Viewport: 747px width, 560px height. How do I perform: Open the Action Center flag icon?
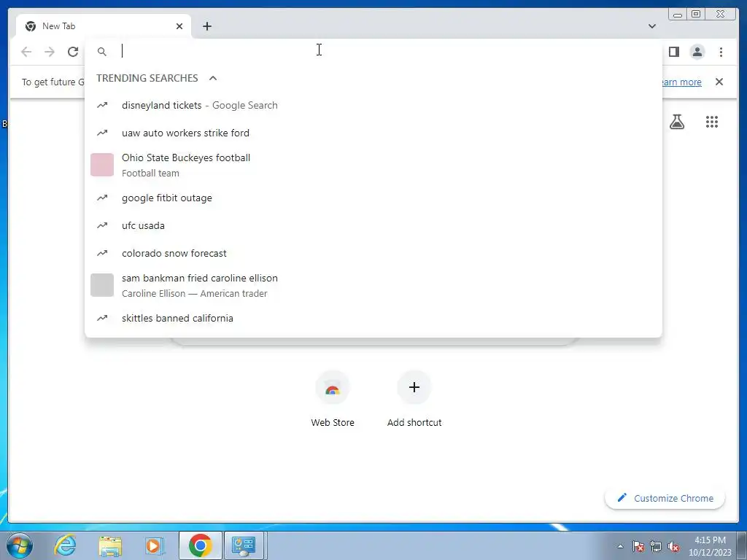pos(638,546)
